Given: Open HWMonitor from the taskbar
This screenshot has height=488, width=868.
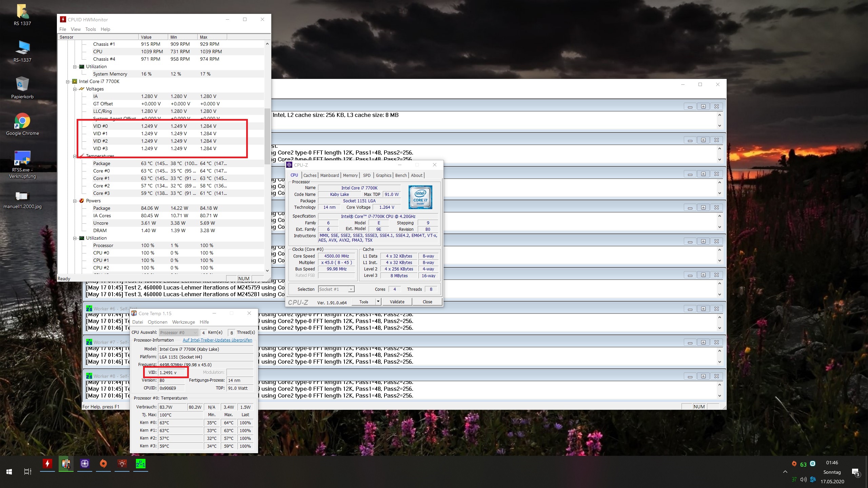Looking at the screenshot, I should [47, 464].
